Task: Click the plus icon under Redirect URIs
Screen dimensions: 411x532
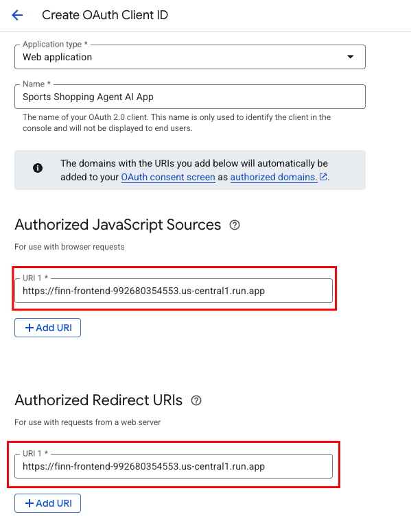Action: coord(30,503)
